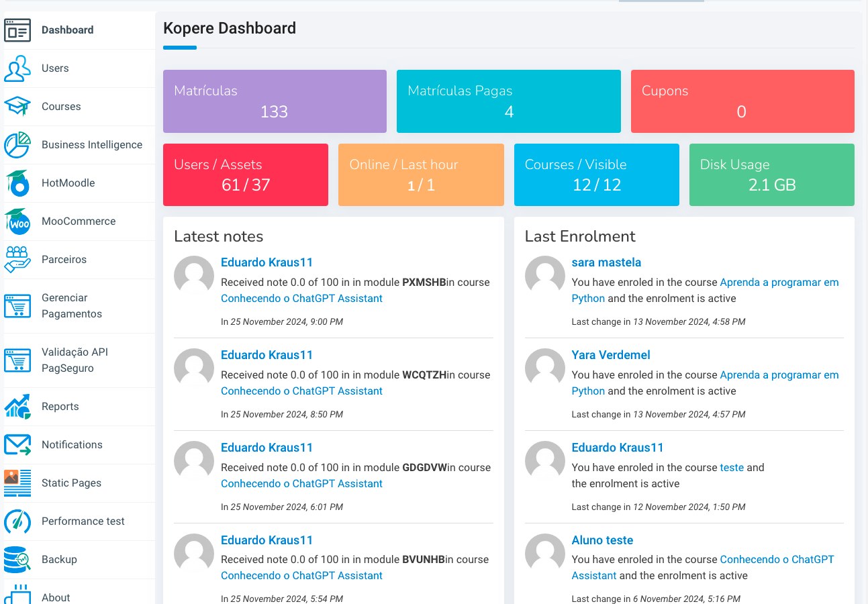
Task: Click the 'Kopere Dashboard' page heading
Action: tap(230, 29)
